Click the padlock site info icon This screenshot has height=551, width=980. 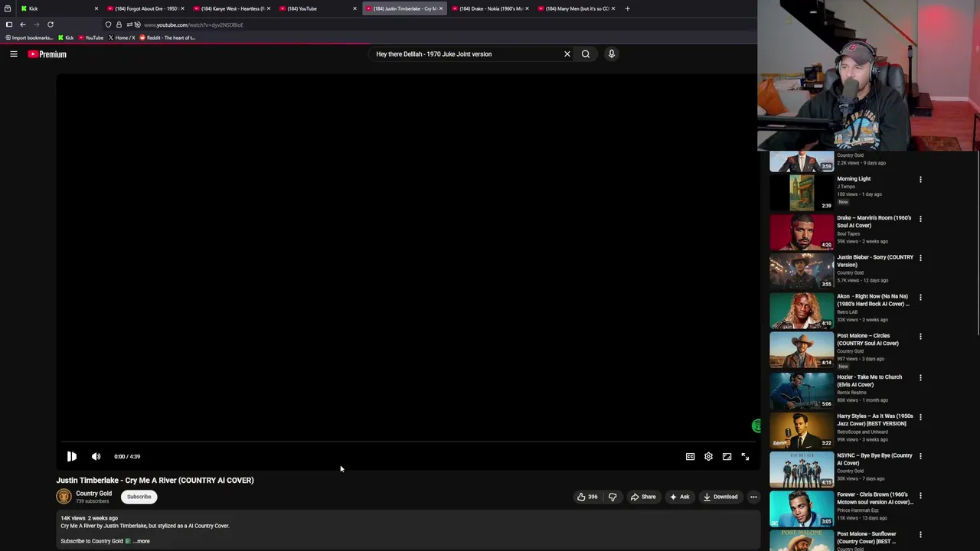pos(119,24)
